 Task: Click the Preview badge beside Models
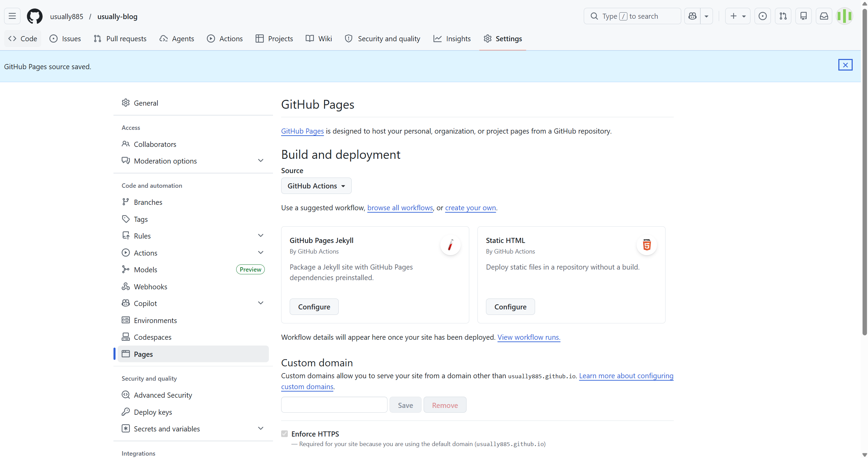[x=250, y=269]
